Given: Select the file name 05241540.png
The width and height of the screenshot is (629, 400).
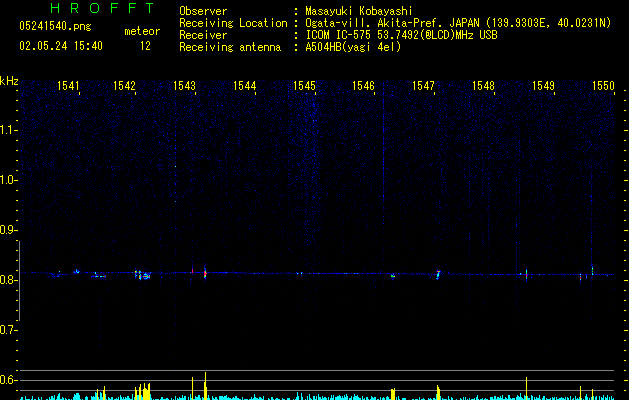Looking at the screenshot, I should click(x=55, y=26).
